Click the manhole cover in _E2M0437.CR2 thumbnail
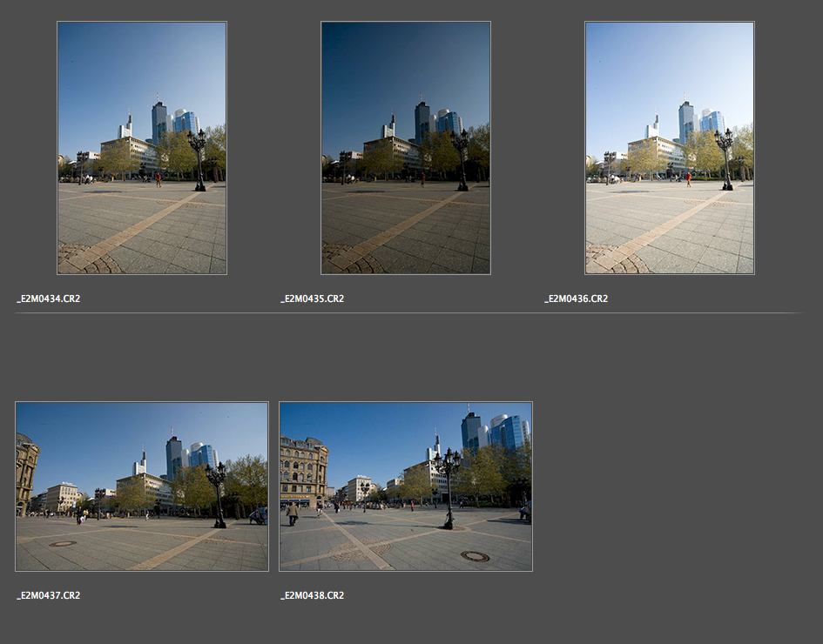 point(62,544)
